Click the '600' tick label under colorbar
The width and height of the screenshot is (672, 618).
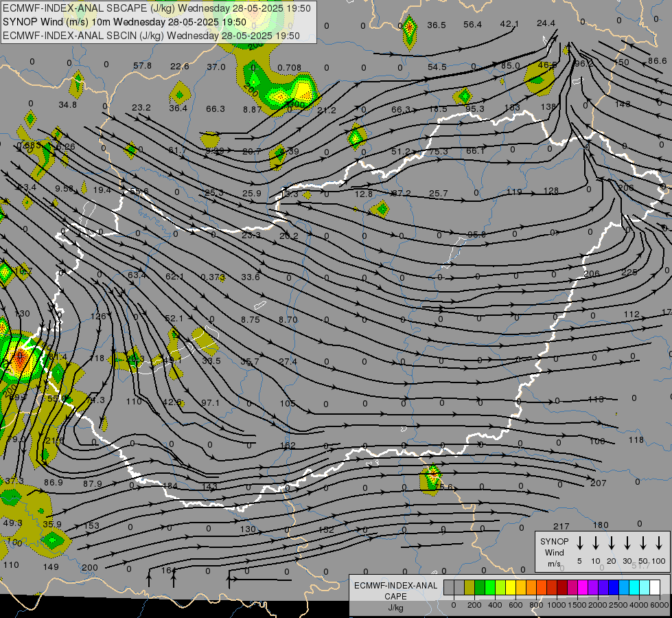pos(515,605)
